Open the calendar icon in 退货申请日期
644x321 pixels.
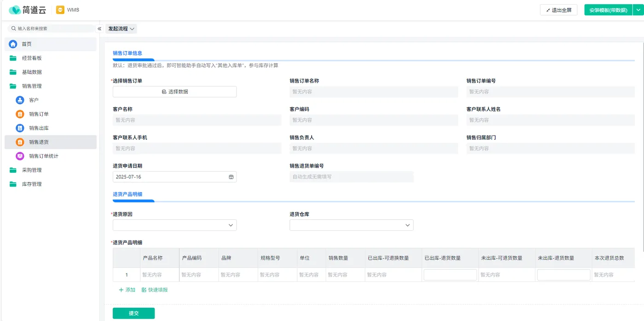(231, 177)
